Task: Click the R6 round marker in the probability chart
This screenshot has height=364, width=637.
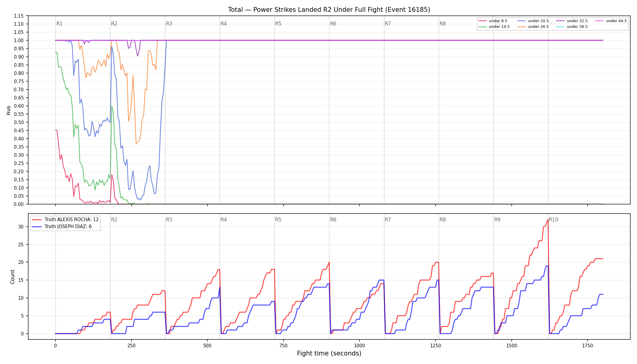Action: coord(333,24)
